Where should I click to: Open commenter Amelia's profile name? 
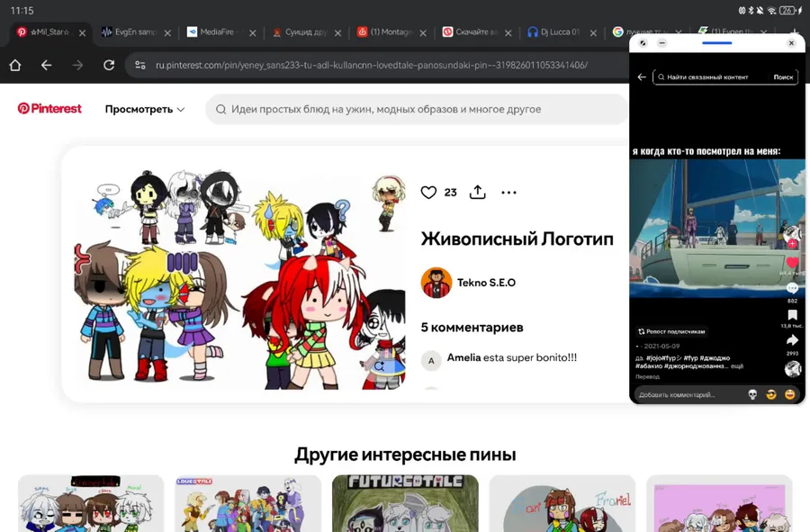pos(463,357)
